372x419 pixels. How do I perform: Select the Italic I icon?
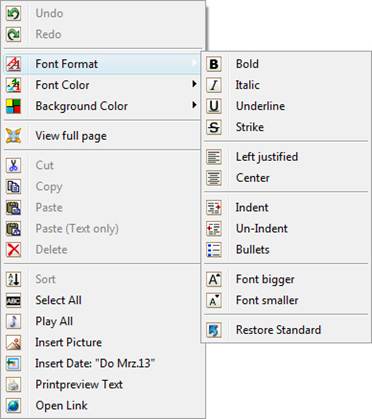[214, 85]
